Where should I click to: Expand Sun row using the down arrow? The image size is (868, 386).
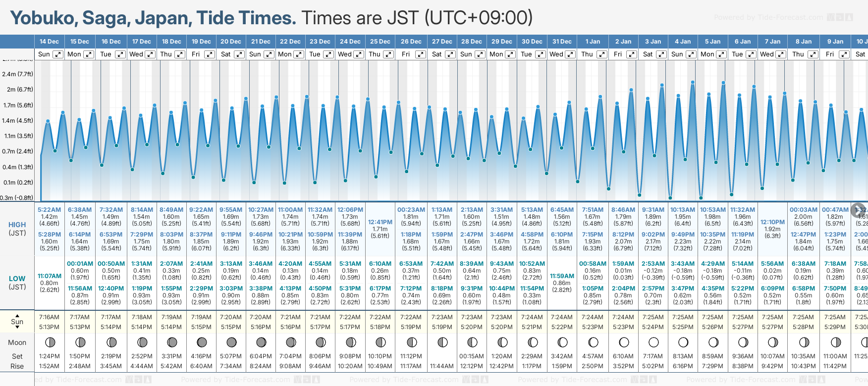point(17,327)
